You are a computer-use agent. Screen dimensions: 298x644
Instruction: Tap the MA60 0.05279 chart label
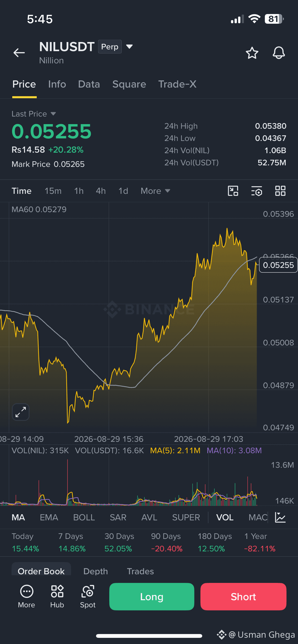[x=39, y=210]
